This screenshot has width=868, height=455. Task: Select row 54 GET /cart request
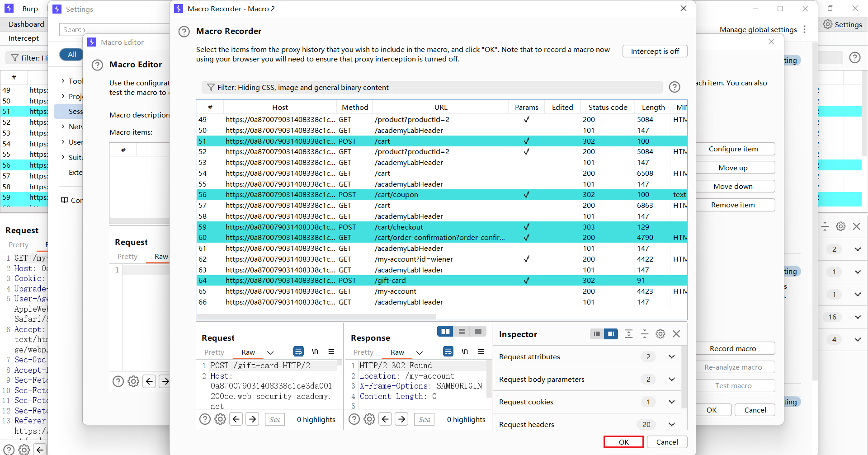(442, 173)
